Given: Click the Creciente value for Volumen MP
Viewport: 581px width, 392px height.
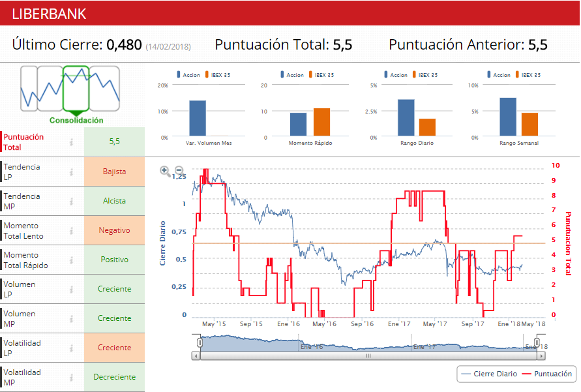Looking at the screenshot, I should point(115,318).
